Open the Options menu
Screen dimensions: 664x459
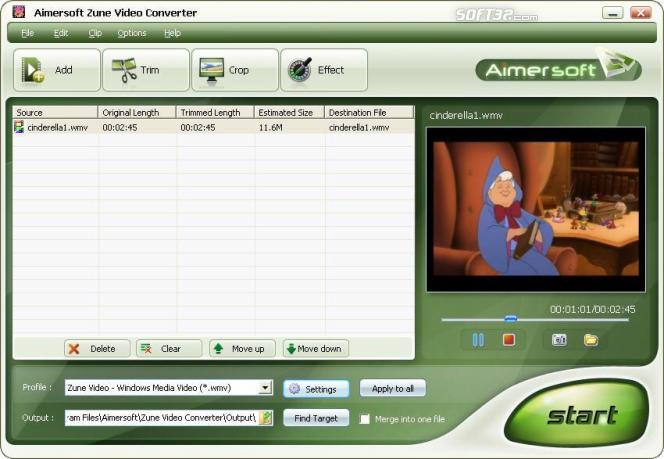click(132, 33)
